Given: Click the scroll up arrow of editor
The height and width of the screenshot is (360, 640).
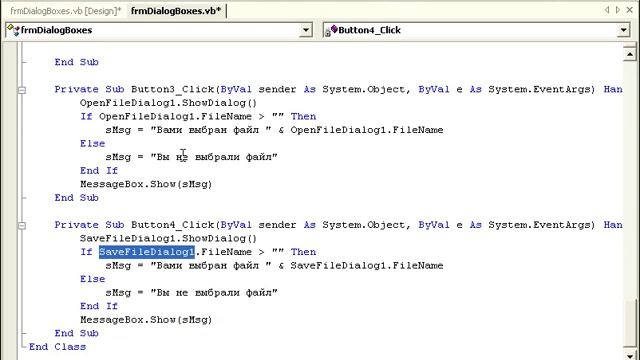Looking at the screenshot, I should [630, 54].
